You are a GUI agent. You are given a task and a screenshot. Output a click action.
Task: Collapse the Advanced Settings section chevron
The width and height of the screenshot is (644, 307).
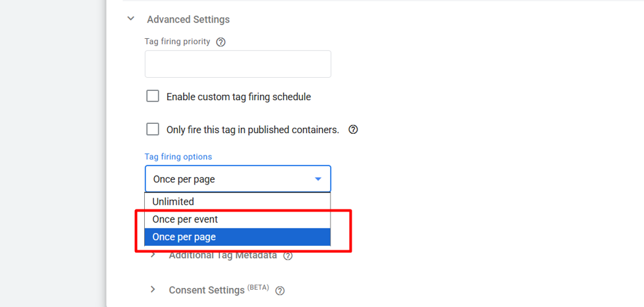click(x=131, y=19)
